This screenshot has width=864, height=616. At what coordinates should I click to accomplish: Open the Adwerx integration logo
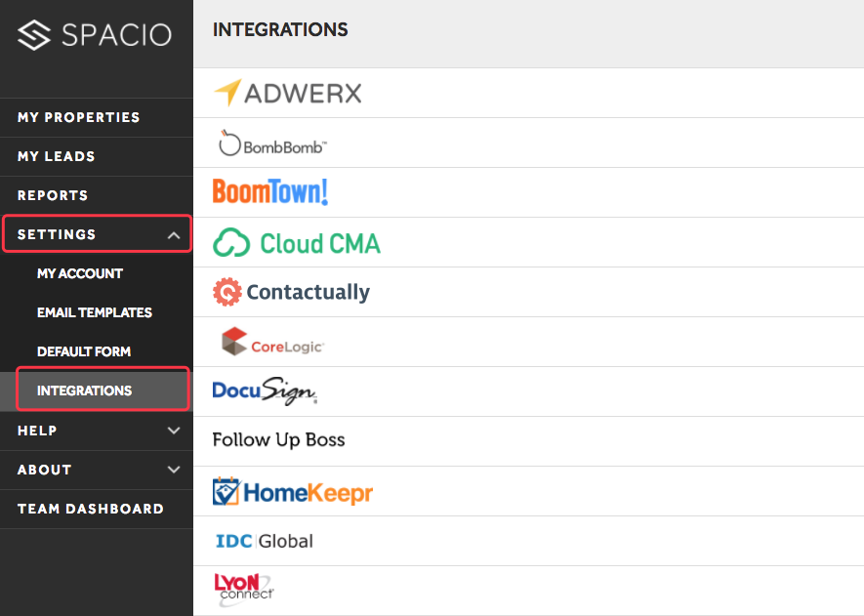coord(288,93)
